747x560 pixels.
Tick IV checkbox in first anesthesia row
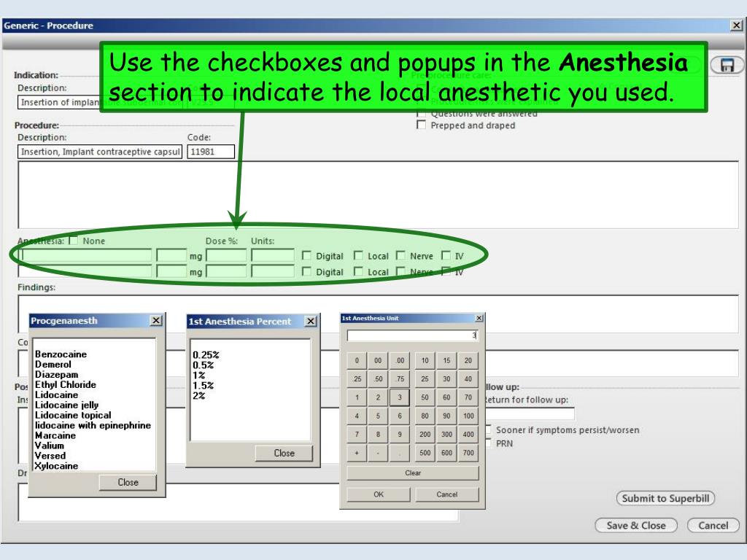tap(446, 256)
